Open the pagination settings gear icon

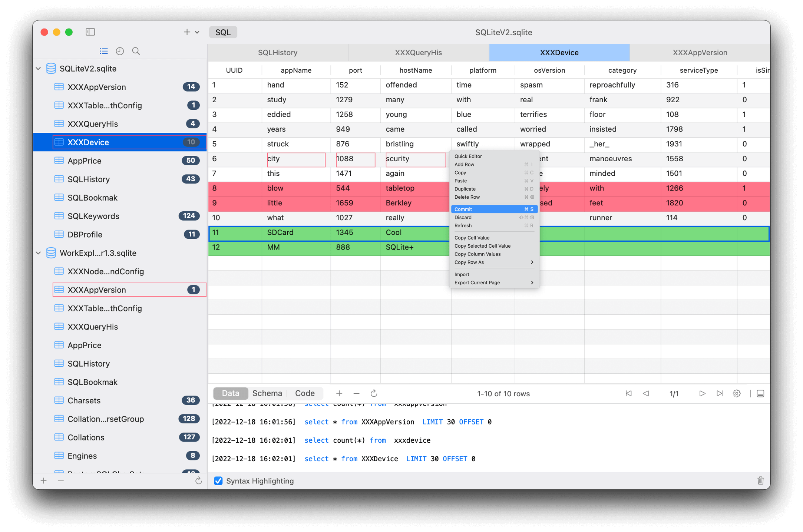[737, 393]
